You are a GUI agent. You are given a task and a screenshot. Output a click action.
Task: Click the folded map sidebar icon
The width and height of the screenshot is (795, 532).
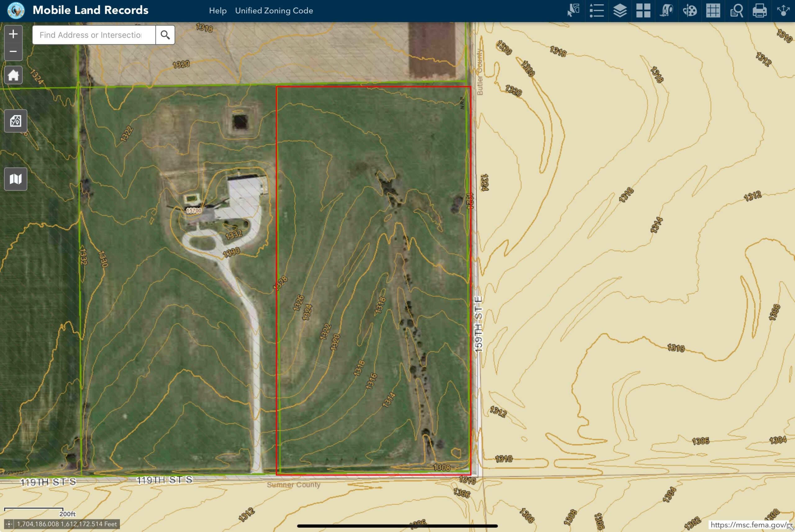click(x=16, y=179)
